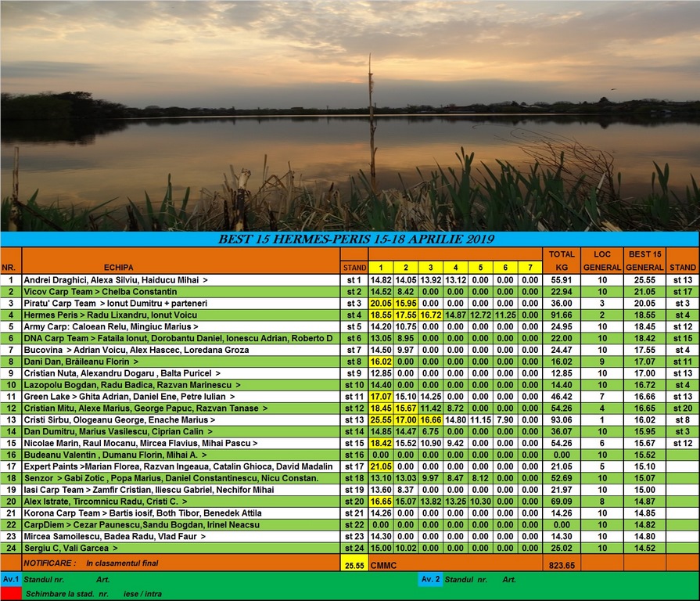Select total 93.06 for Cristi Sirbu team

coord(562,419)
